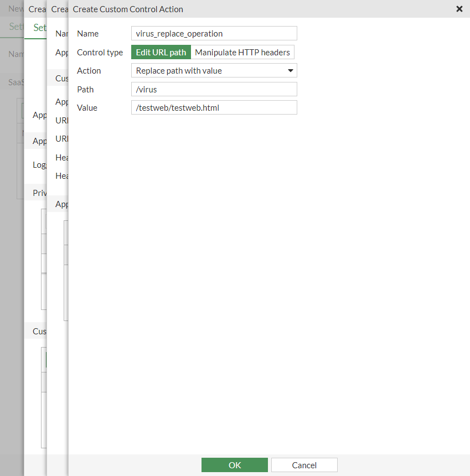
Task: Switch control type to "Manipulate HTTP headers"
Action: (242, 52)
